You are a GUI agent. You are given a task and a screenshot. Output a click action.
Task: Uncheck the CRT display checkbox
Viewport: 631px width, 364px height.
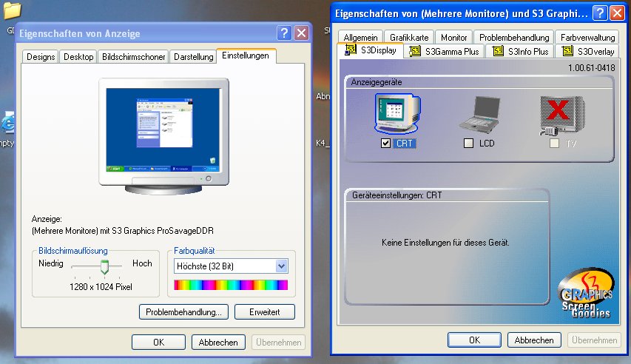(385, 144)
